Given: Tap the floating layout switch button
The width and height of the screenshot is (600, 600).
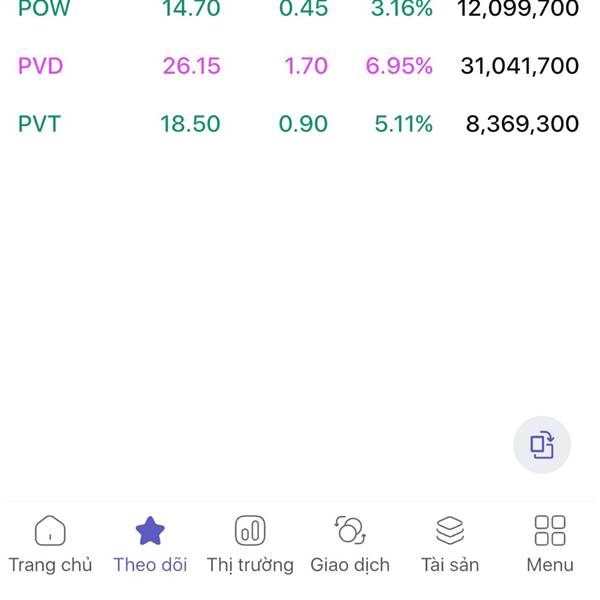Looking at the screenshot, I should 542,445.
